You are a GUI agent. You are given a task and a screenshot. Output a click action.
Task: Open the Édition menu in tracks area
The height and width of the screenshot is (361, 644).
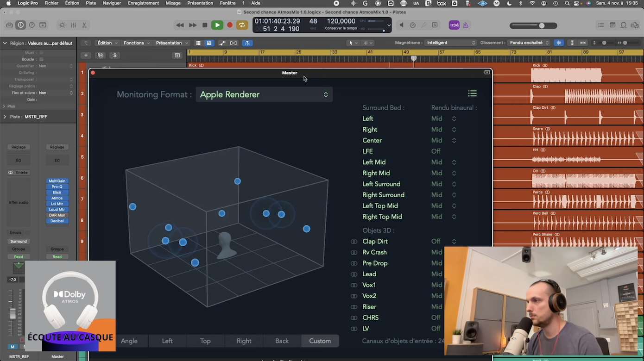(107, 43)
